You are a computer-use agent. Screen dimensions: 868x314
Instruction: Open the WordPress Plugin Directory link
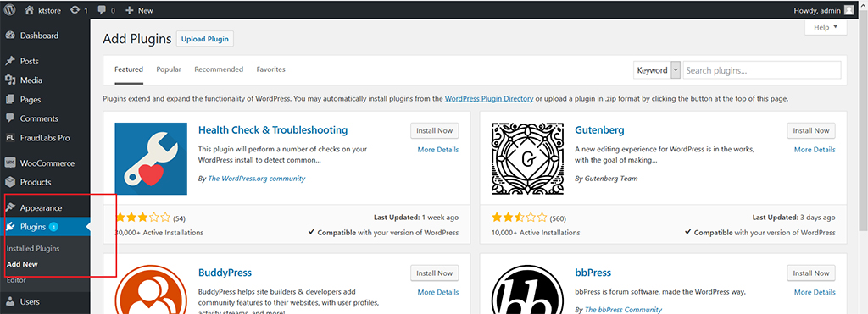click(x=489, y=99)
